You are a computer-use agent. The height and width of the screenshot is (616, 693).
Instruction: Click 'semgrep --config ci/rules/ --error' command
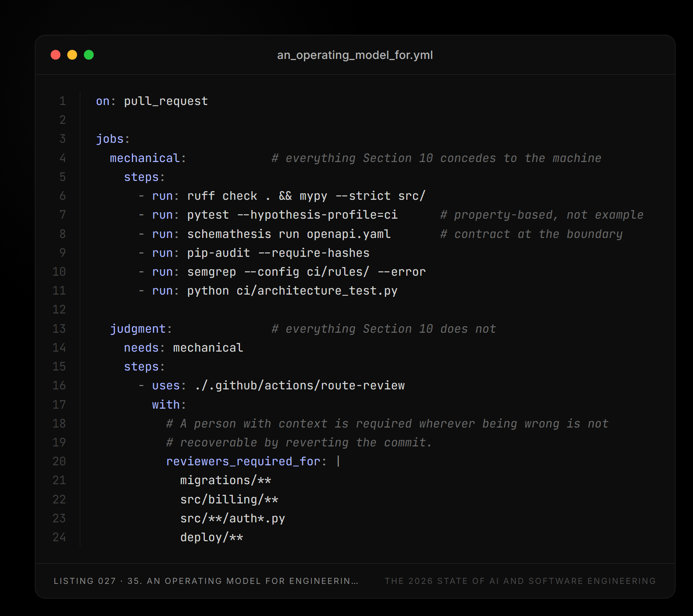coord(306,272)
